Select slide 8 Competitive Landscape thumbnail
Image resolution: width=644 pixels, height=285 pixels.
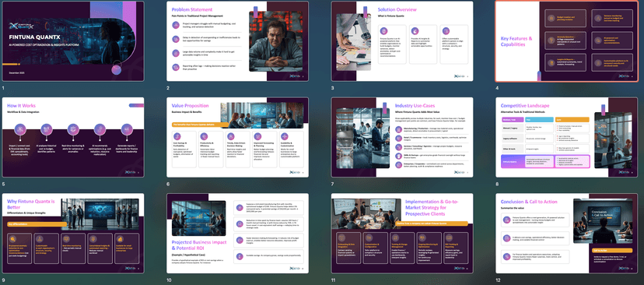[x=567, y=137]
